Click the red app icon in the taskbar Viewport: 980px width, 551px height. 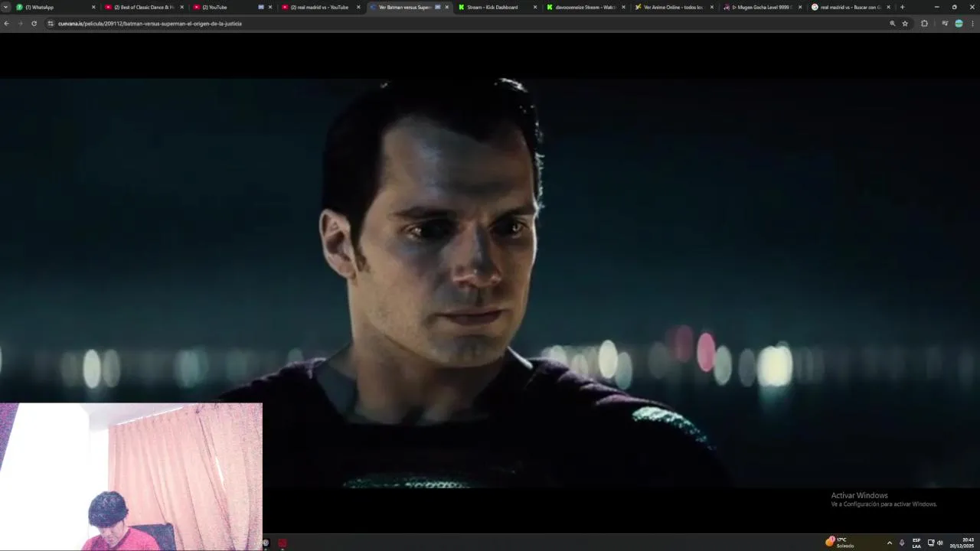(282, 543)
